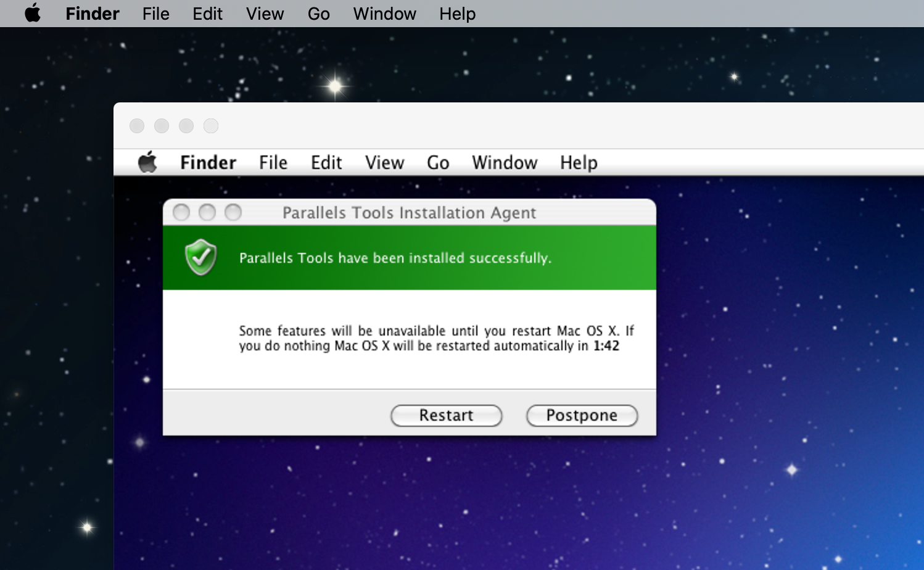Close the Parallels Tools Installation Agent dialog
The image size is (924, 570).
[181, 213]
